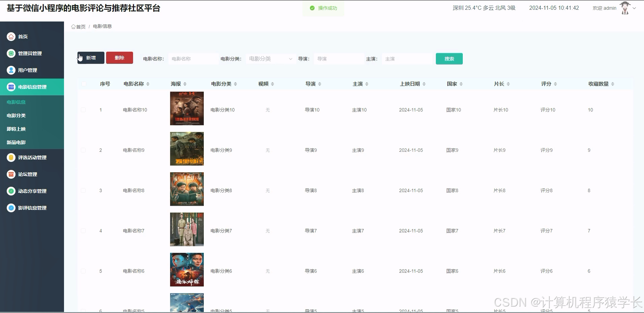
Task: Click the breadcrumb home icon
Action: [73, 27]
